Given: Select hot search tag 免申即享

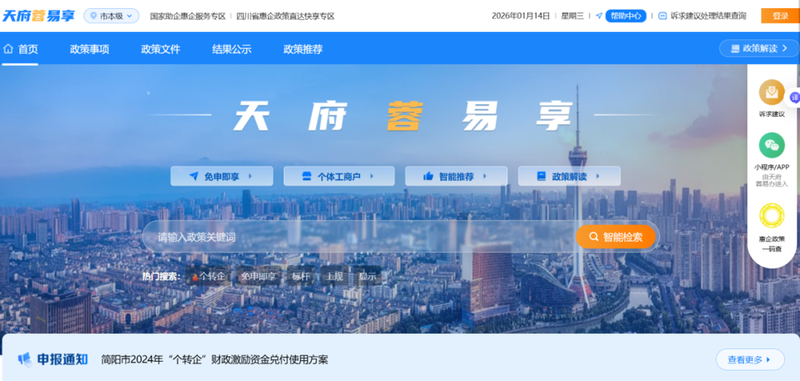Looking at the screenshot, I should (258, 276).
